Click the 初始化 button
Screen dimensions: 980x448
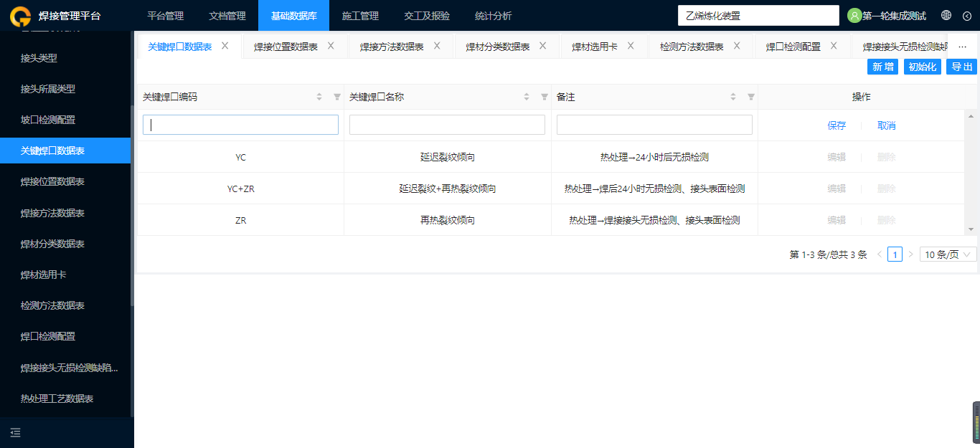pyautogui.click(x=923, y=67)
